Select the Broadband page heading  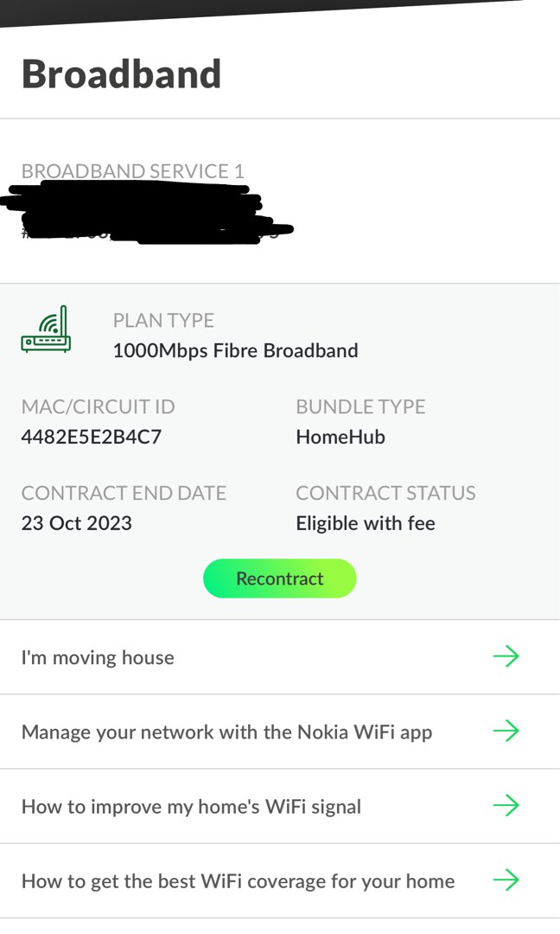click(x=121, y=74)
